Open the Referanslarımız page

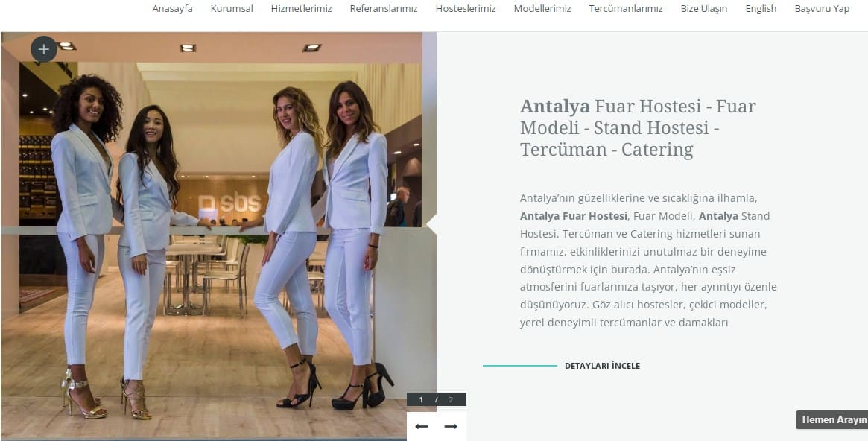pyautogui.click(x=384, y=8)
